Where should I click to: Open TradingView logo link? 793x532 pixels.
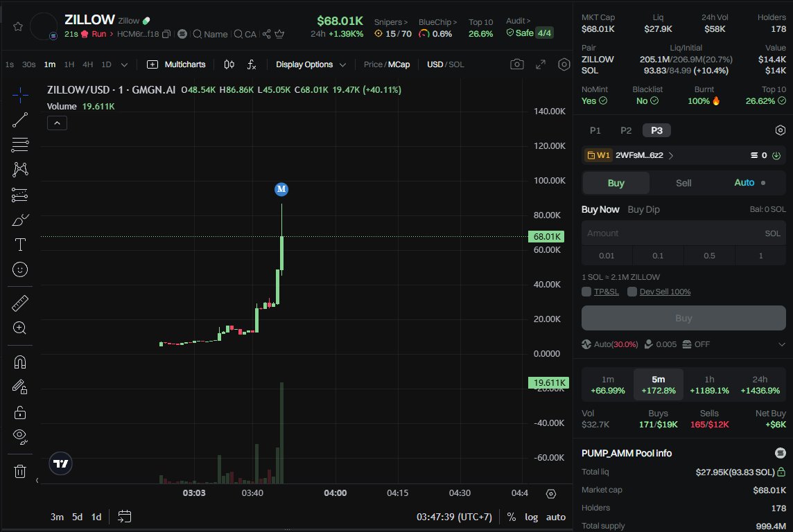coord(61,463)
